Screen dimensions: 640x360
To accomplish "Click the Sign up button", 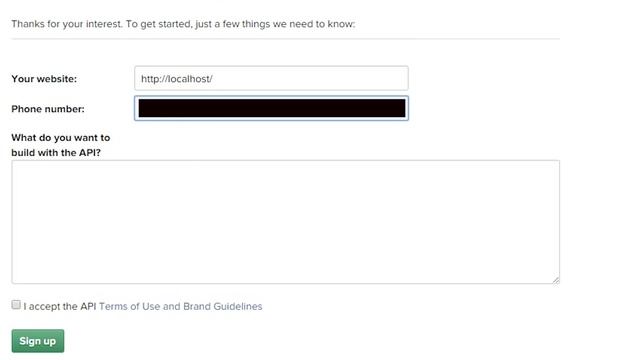I will point(38,341).
